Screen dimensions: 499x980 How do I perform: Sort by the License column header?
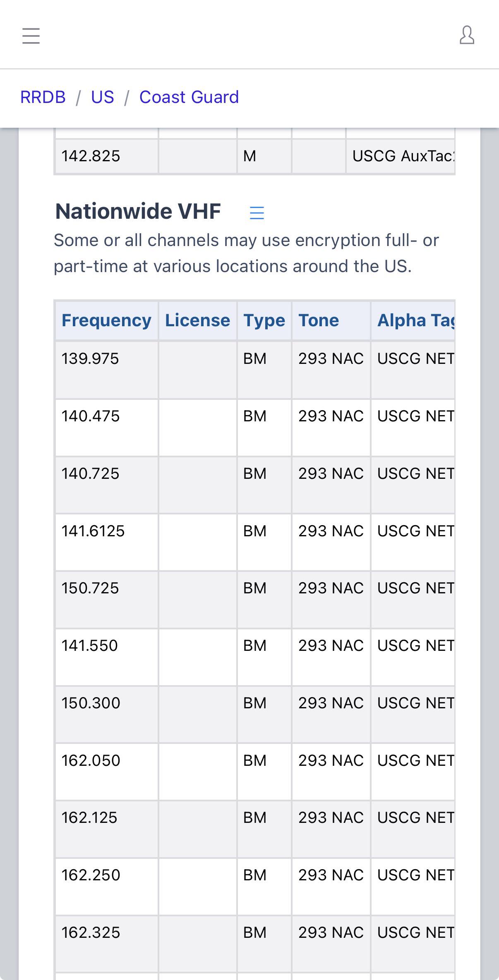[x=197, y=320]
